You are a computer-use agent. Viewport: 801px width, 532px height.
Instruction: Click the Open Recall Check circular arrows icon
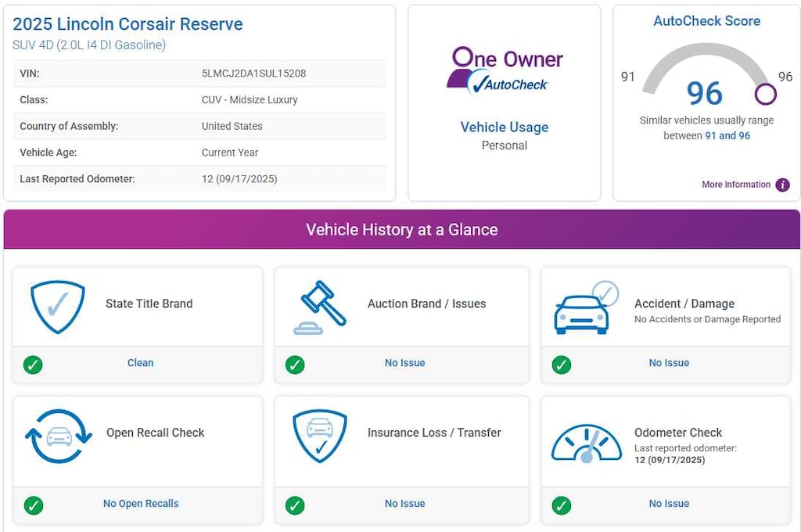point(58,436)
